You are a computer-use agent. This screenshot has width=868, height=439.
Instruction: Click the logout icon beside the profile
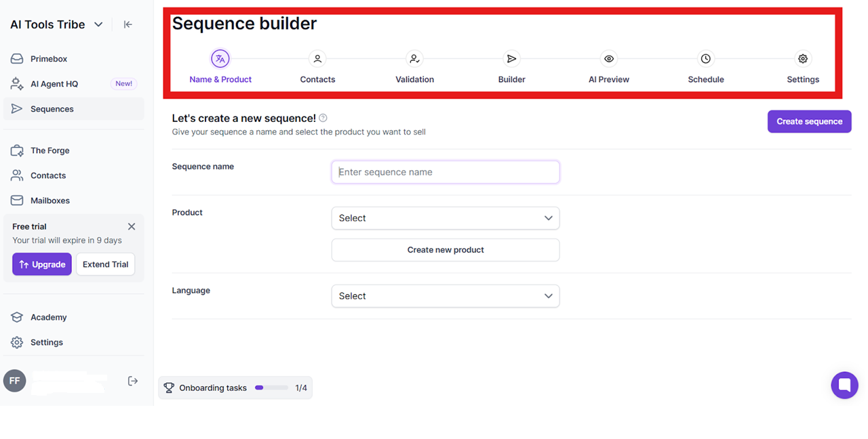[133, 381]
